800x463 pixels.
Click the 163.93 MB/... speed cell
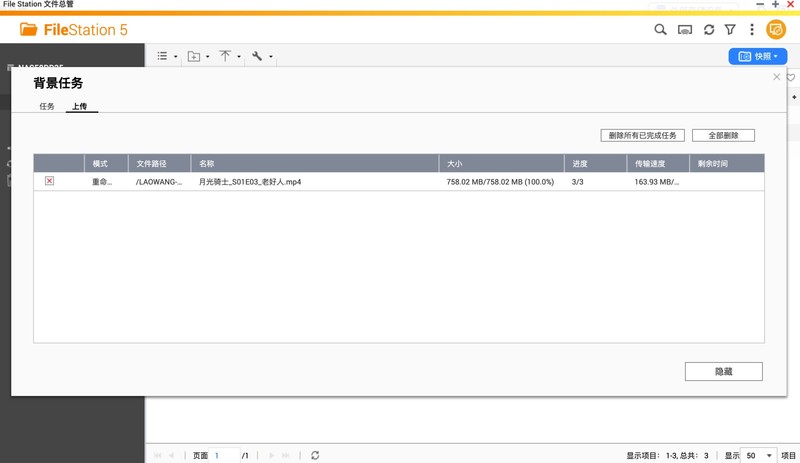coord(657,182)
